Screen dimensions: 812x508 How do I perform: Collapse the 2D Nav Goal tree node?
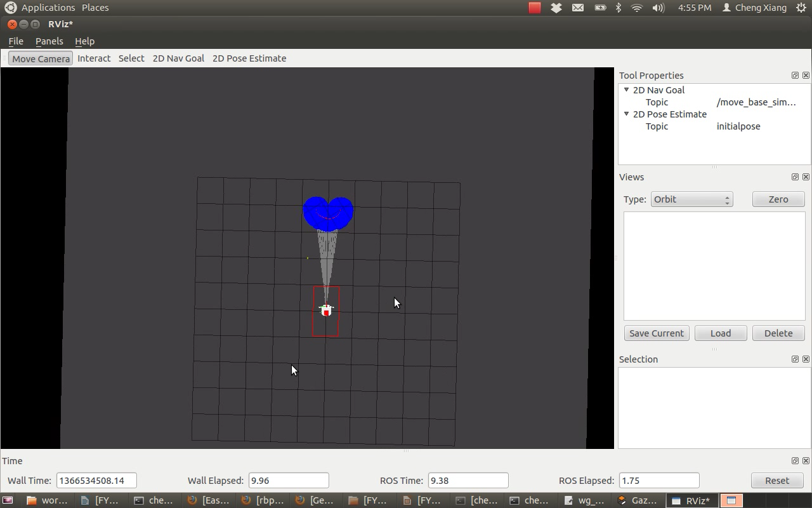click(626, 90)
